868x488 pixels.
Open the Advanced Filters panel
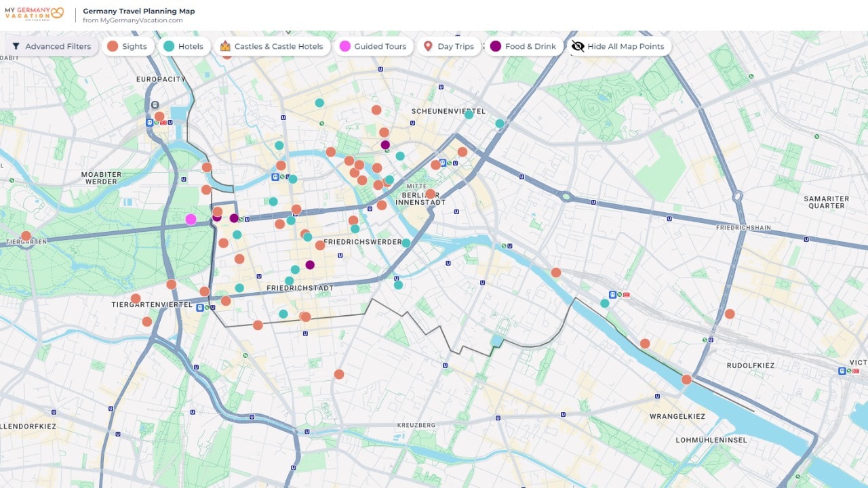click(52, 46)
